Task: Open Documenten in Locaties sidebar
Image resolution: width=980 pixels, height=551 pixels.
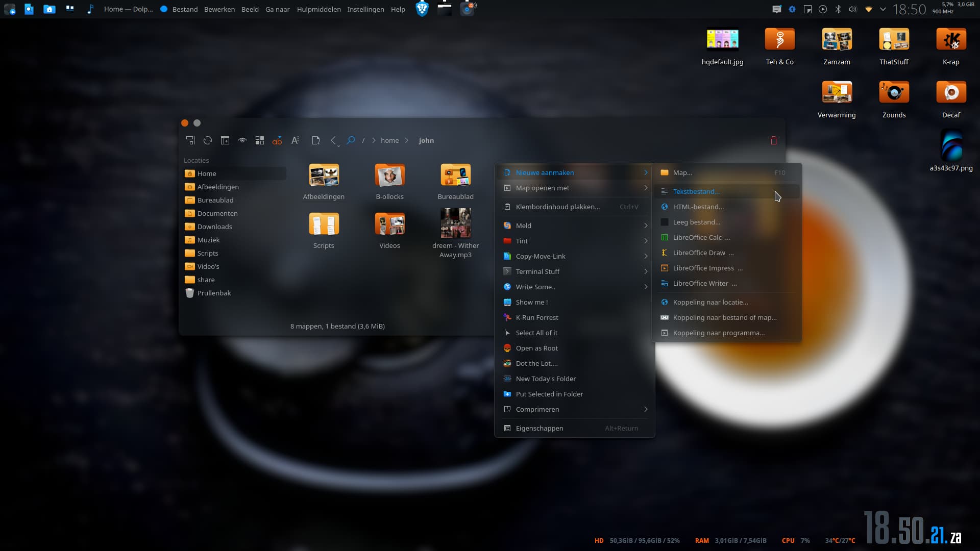Action: 234,213
